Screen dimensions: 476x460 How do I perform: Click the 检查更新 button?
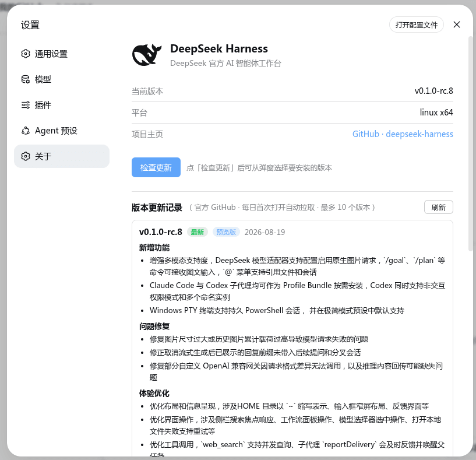pos(156,167)
